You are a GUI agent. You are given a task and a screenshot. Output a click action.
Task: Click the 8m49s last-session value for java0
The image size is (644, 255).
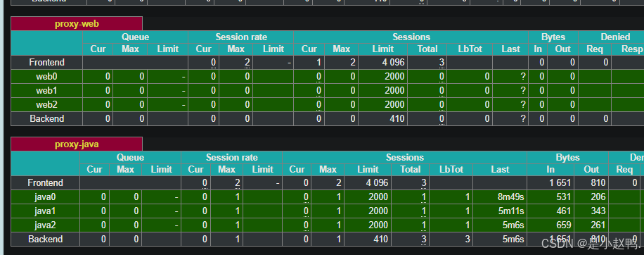point(510,197)
